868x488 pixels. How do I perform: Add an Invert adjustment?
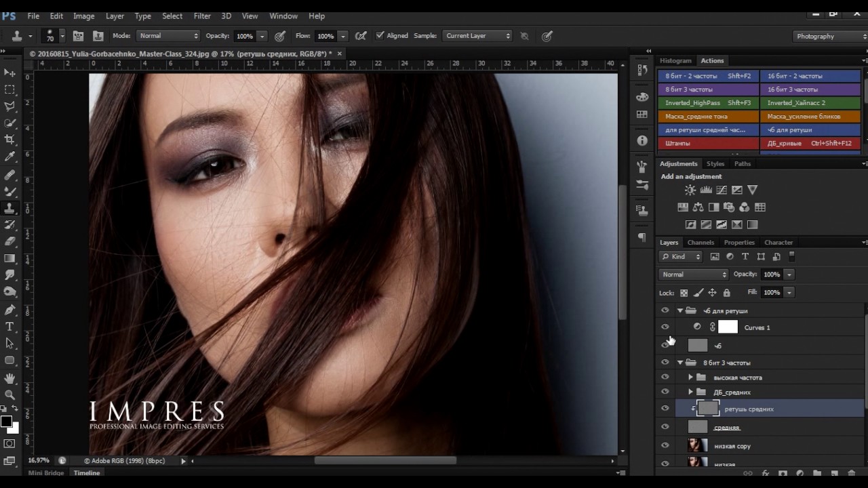pyautogui.click(x=690, y=224)
